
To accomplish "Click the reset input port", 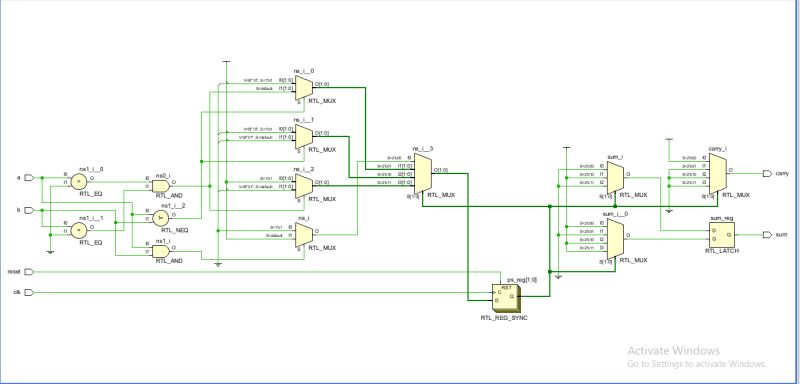I will [29, 272].
